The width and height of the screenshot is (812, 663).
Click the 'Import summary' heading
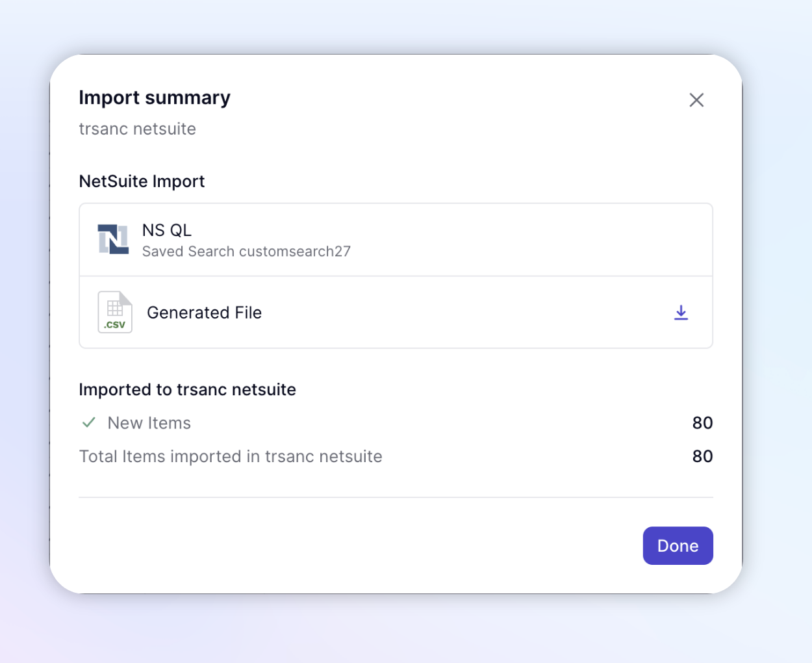[155, 97]
